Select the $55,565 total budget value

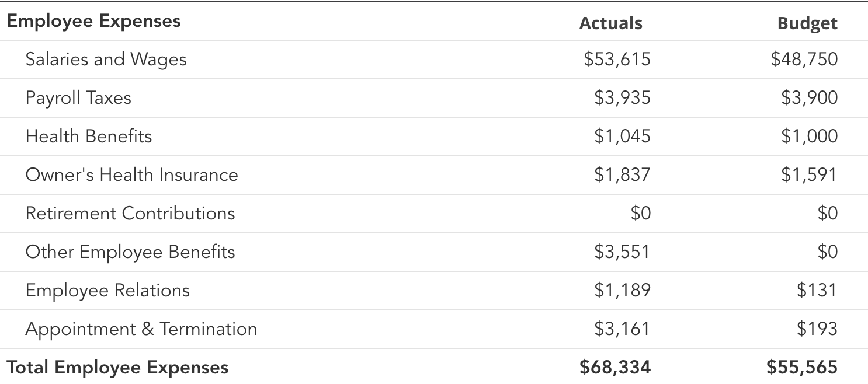(802, 368)
